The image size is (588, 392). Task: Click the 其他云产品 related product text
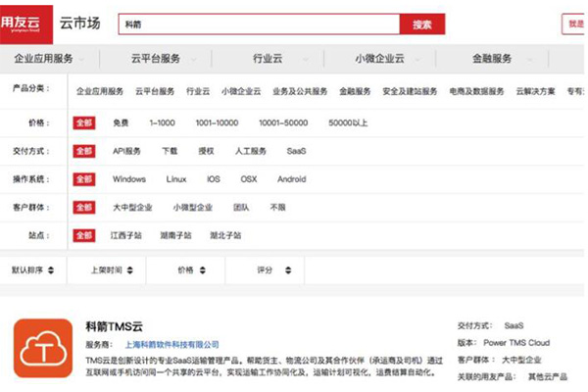pyautogui.click(x=548, y=376)
